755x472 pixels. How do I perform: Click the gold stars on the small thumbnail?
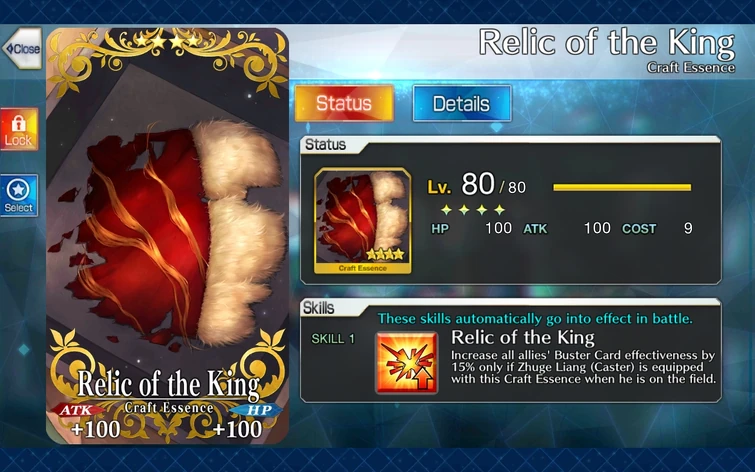pos(385,254)
